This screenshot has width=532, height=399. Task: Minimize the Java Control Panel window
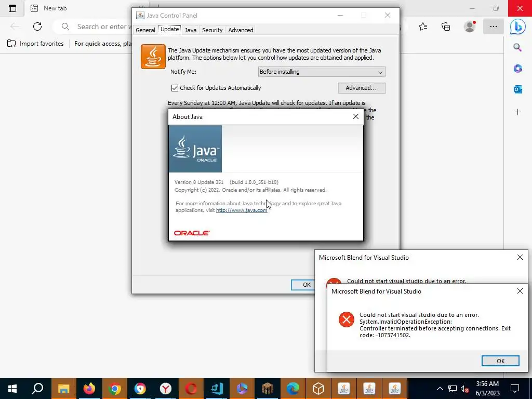coord(340,15)
